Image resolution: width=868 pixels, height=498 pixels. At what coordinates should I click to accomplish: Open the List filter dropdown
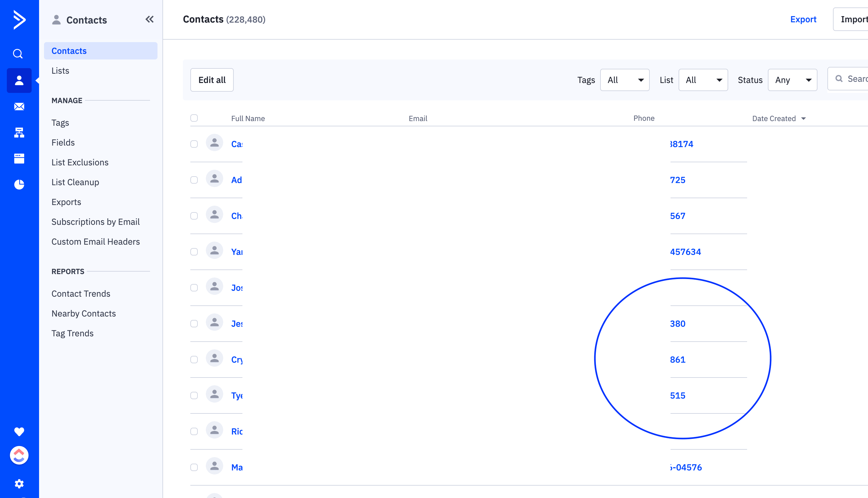coord(703,80)
